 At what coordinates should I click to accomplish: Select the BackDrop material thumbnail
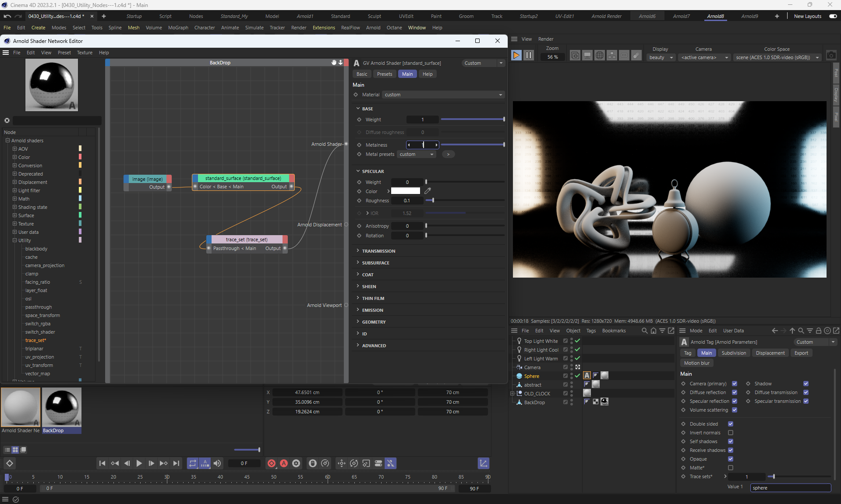[62, 407]
